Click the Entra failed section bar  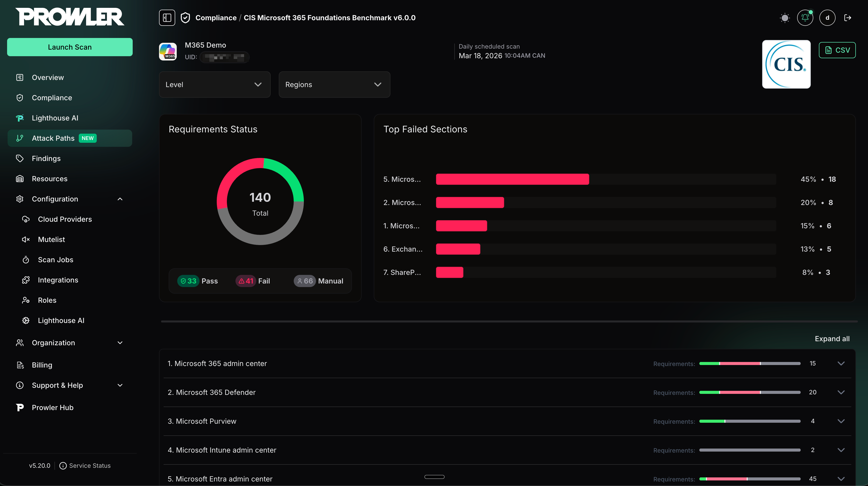[512, 179]
